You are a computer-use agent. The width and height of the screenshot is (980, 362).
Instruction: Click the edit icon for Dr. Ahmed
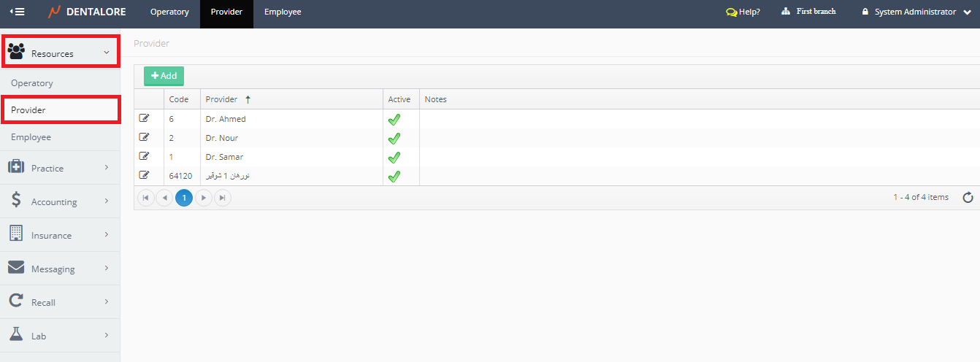(x=144, y=118)
